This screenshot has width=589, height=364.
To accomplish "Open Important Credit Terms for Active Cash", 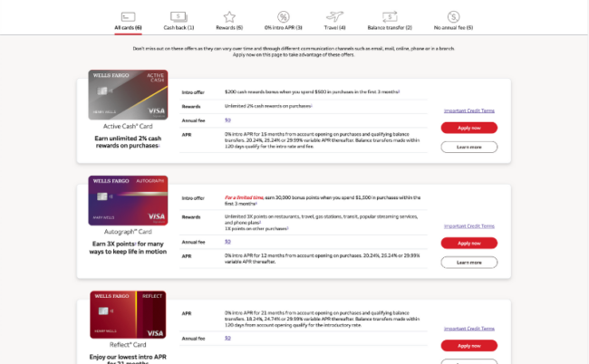I will point(468,110).
